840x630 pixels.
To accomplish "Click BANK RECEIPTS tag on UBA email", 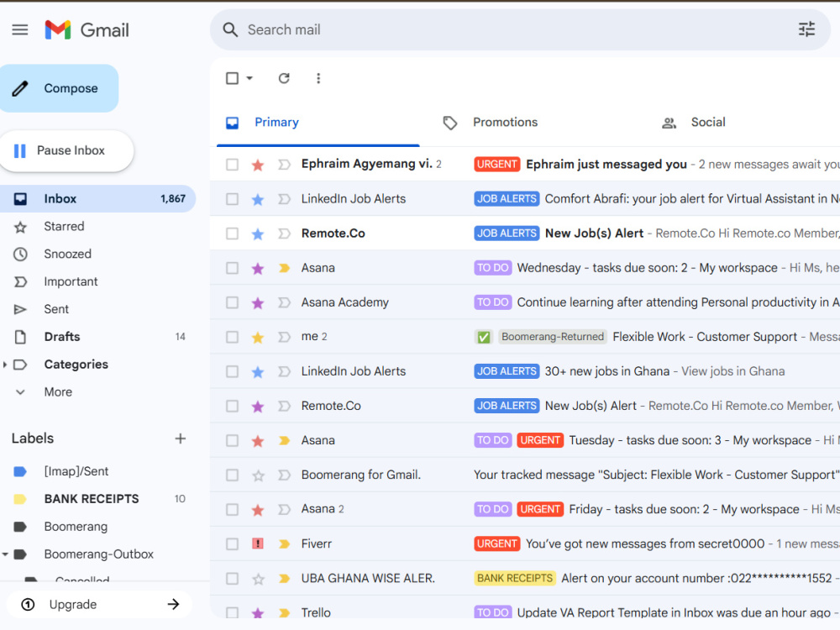I will tap(514, 579).
